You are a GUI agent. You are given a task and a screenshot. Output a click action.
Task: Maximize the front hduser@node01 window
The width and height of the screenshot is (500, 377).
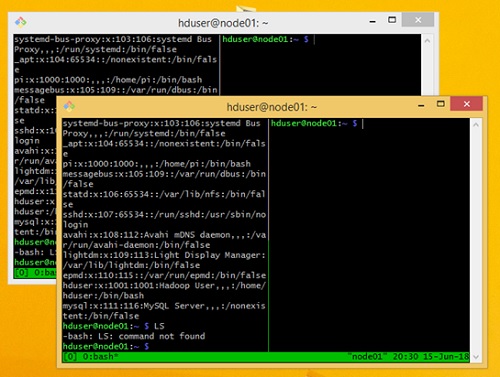tap(441, 104)
